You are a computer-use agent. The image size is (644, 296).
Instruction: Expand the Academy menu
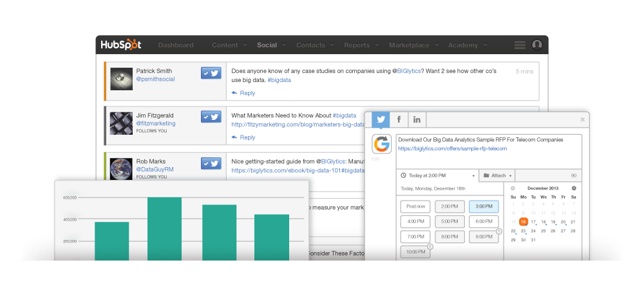point(468,44)
